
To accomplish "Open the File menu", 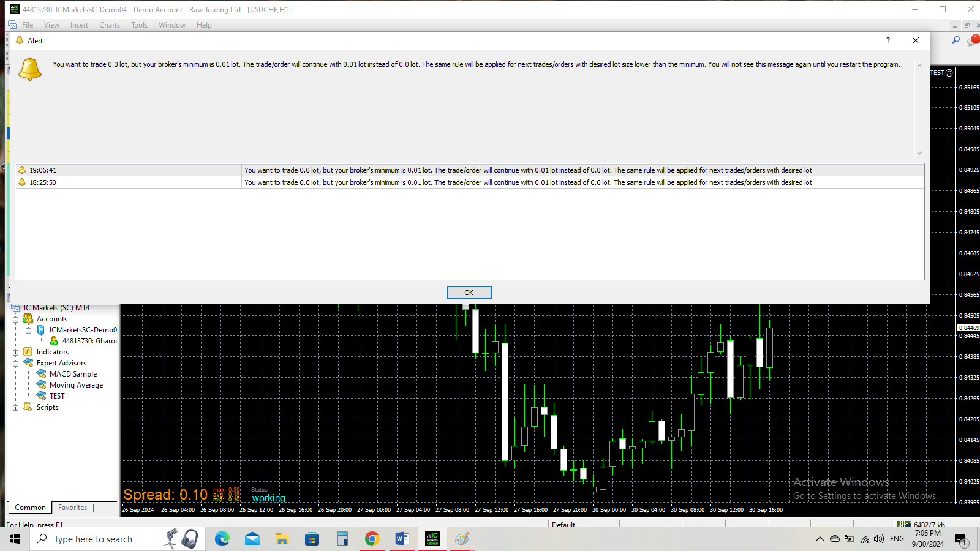I will pyautogui.click(x=28, y=25).
